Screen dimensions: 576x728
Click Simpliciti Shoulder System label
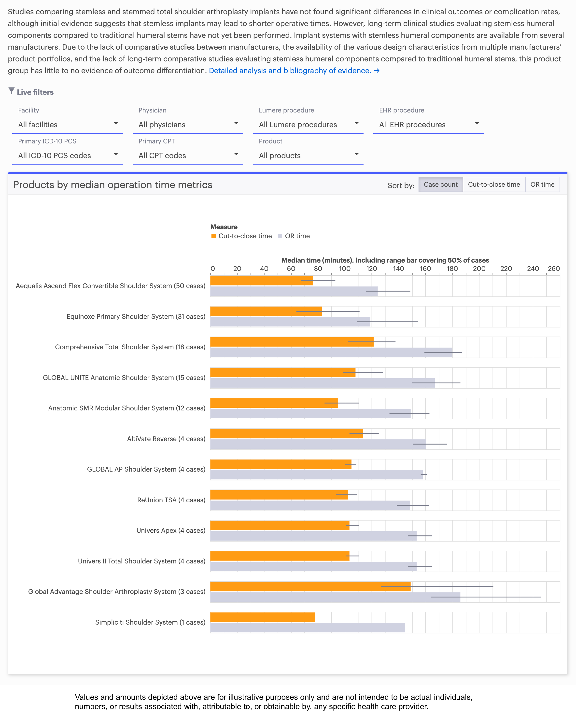pyautogui.click(x=150, y=622)
